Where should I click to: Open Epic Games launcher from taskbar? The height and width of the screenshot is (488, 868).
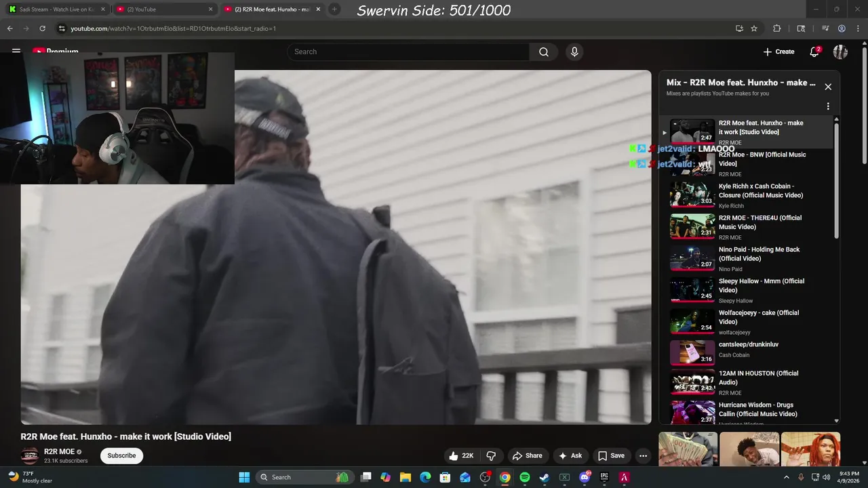(604, 477)
